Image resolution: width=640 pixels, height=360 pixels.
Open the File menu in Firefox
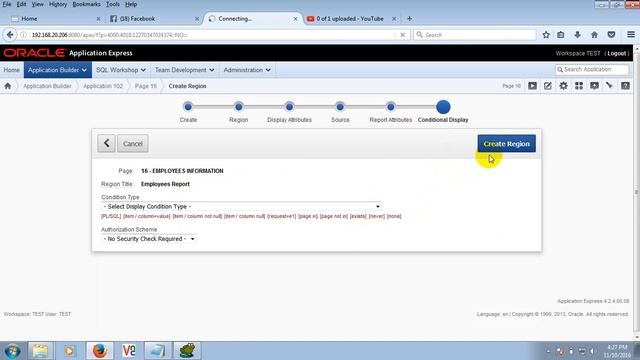click(x=7, y=4)
